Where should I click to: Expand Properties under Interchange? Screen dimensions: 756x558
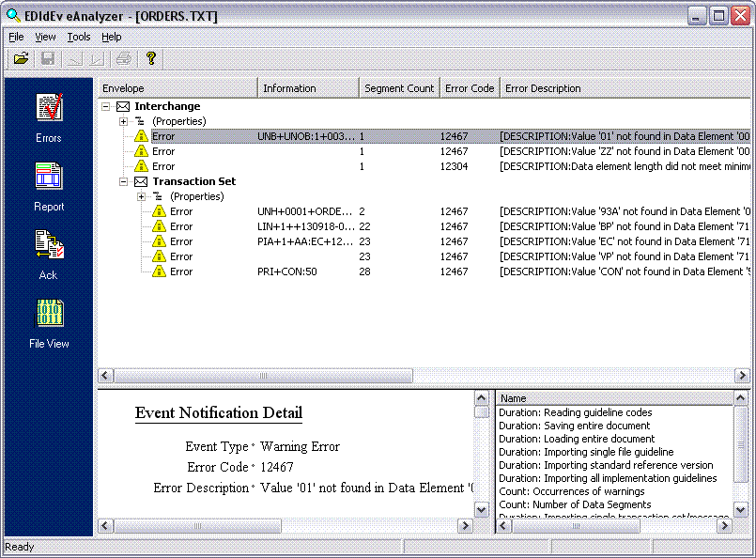click(124, 121)
